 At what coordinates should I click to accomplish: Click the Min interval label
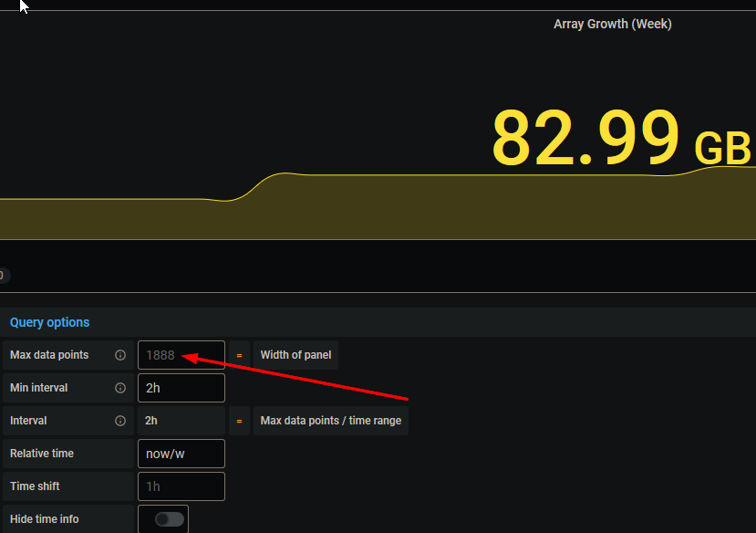(x=38, y=388)
